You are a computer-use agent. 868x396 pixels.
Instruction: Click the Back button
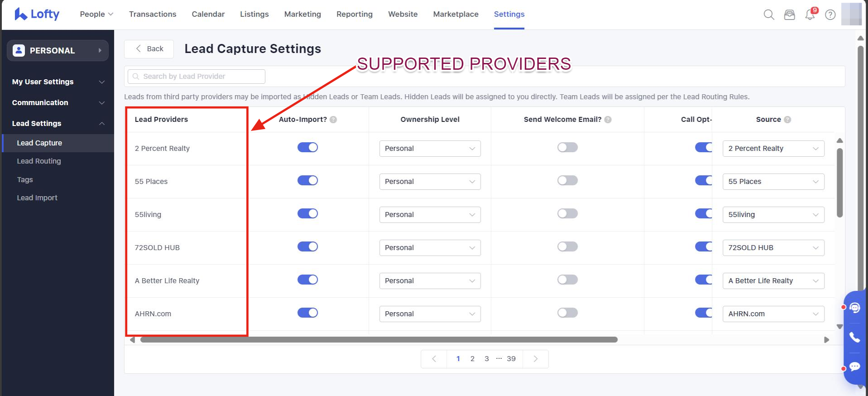pyautogui.click(x=149, y=49)
